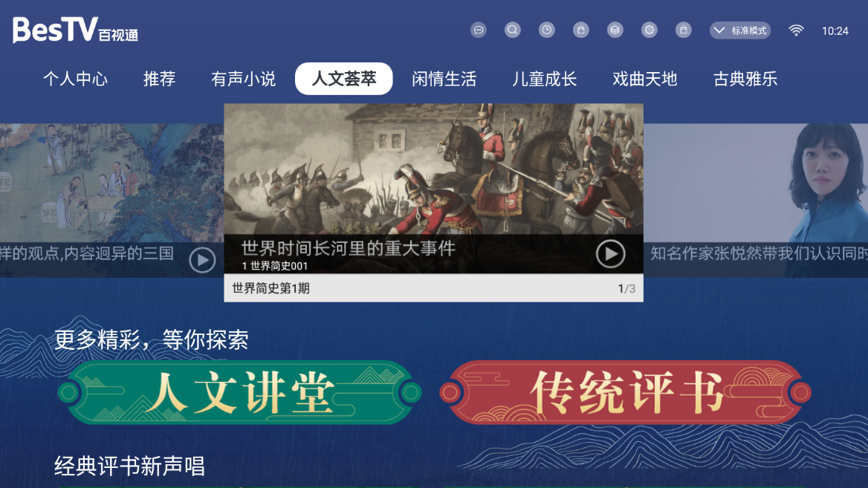Open the 有声小说 tab
Screen dimensions: 868x488
(x=244, y=79)
